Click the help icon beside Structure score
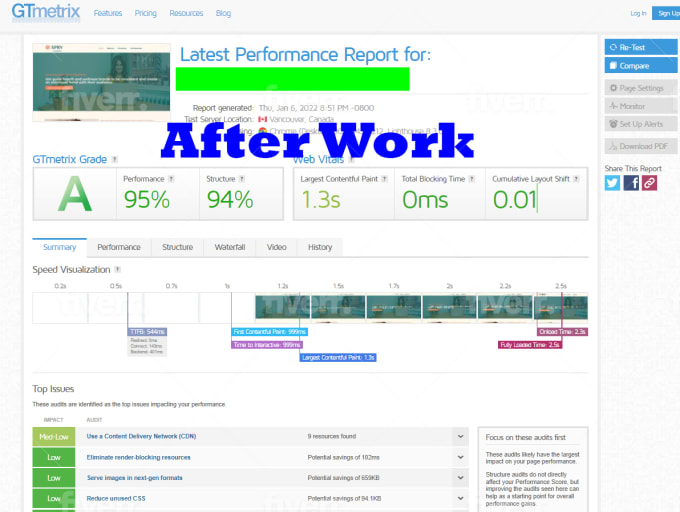Screen dimensions: 680x512 [x=242, y=179]
